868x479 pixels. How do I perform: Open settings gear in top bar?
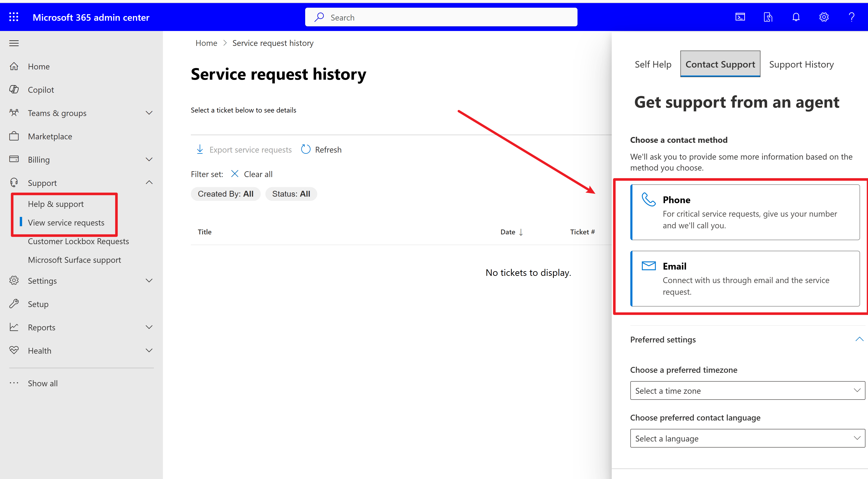pyautogui.click(x=824, y=17)
